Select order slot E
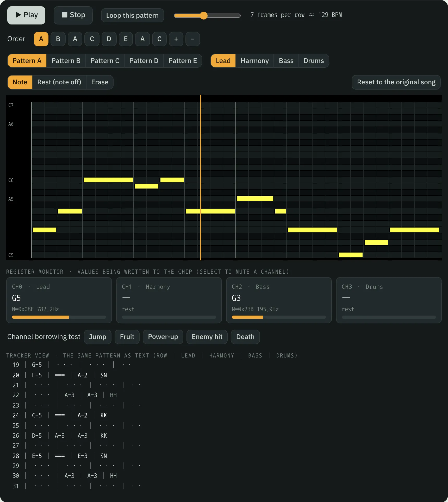Viewport: 448px width, 502px height. click(x=126, y=39)
